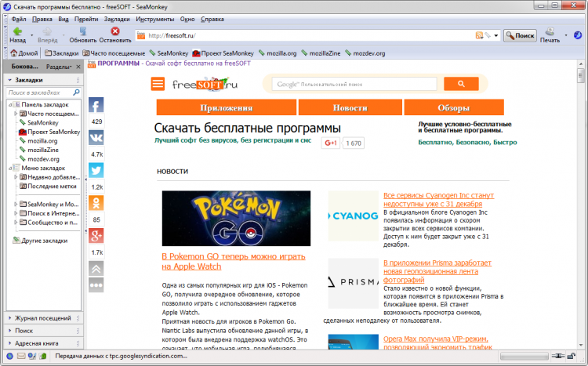Open the Перейти menu
The height and width of the screenshot is (366, 588).
click(x=86, y=19)
